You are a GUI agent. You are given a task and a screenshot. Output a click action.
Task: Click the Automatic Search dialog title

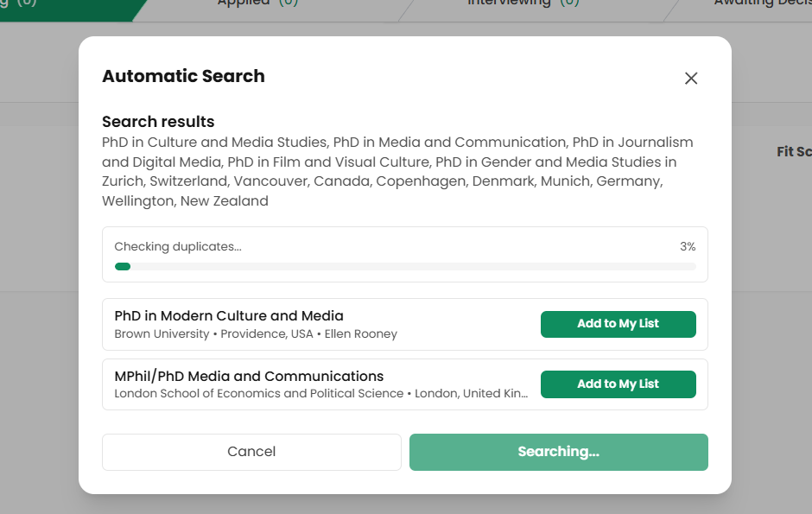coord(183,76)
